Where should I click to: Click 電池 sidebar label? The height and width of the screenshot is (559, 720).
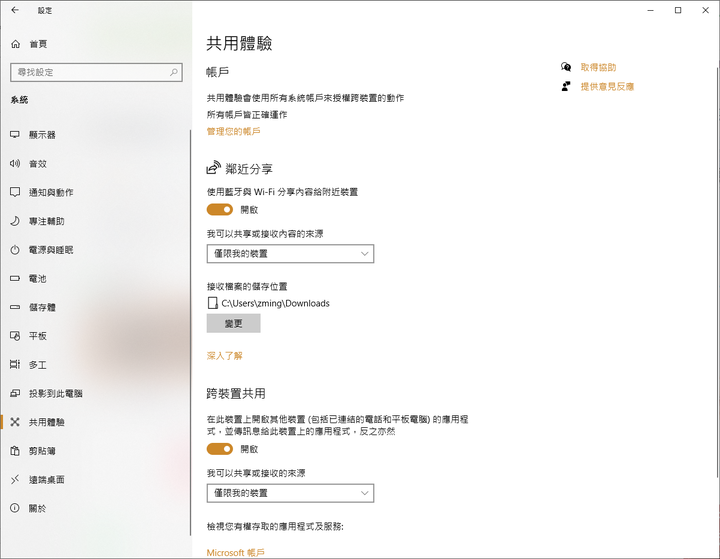(38, 278)
